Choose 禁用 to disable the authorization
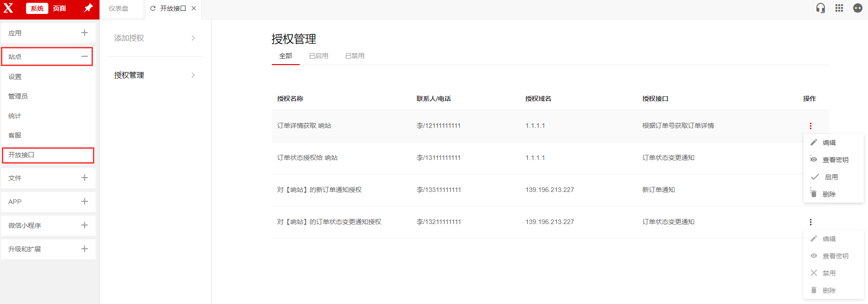 [829, 273]
